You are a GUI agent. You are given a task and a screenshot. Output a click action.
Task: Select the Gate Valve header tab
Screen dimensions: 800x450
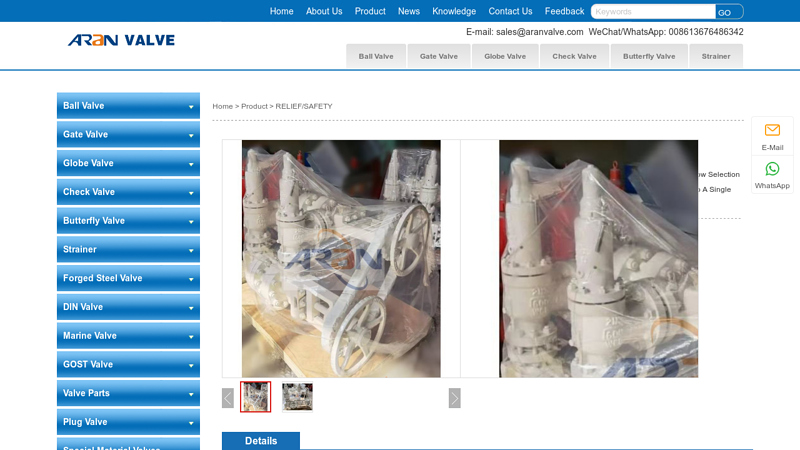tap(439, 56)
